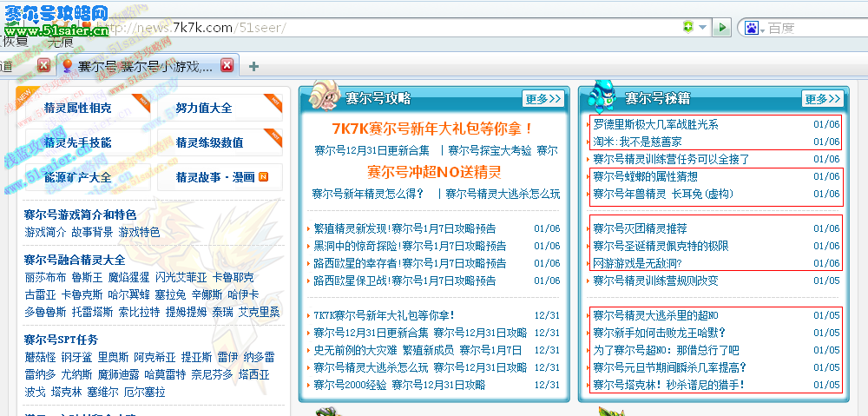This screenshot has width=868, height=416.
Task: Click the green shield security icon in address bar
Action: click(x=688, y=27)
